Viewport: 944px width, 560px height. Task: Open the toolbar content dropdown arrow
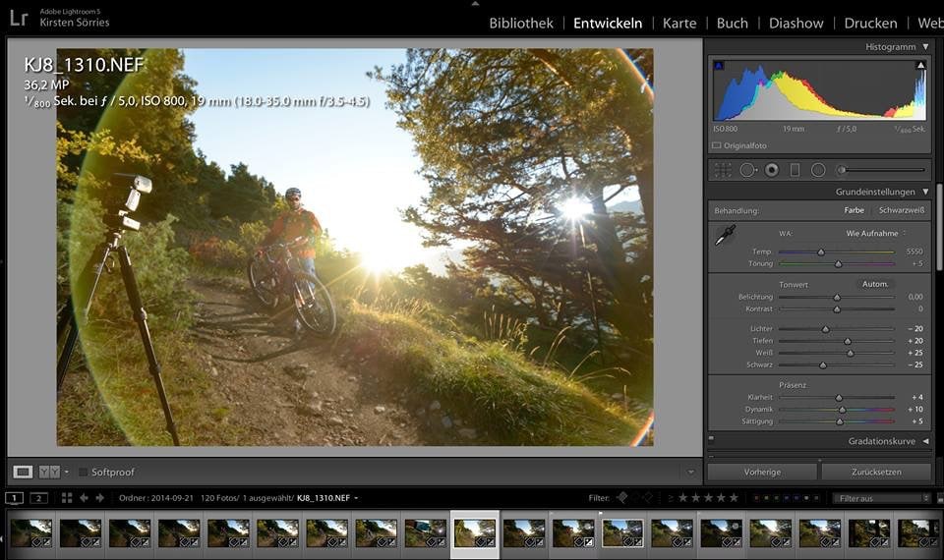tap(690, 473)
